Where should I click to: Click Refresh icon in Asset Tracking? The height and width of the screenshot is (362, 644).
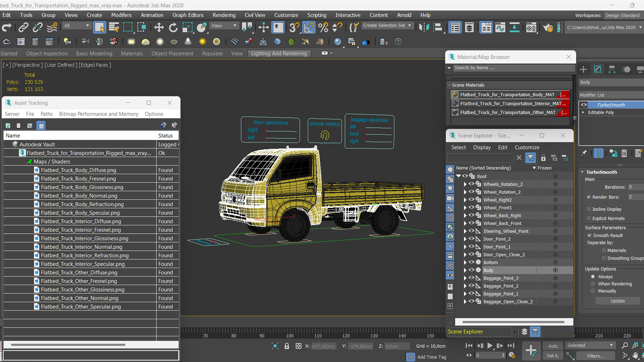(x=8, y=126)
